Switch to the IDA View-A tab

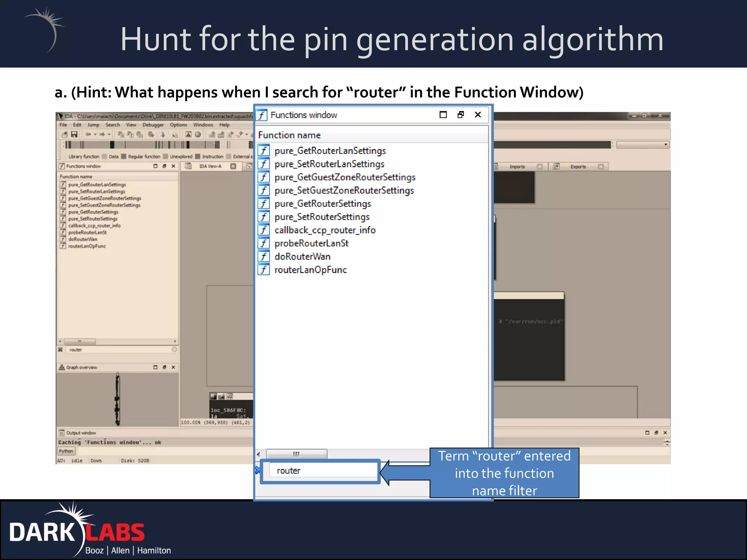pos(210,166)
